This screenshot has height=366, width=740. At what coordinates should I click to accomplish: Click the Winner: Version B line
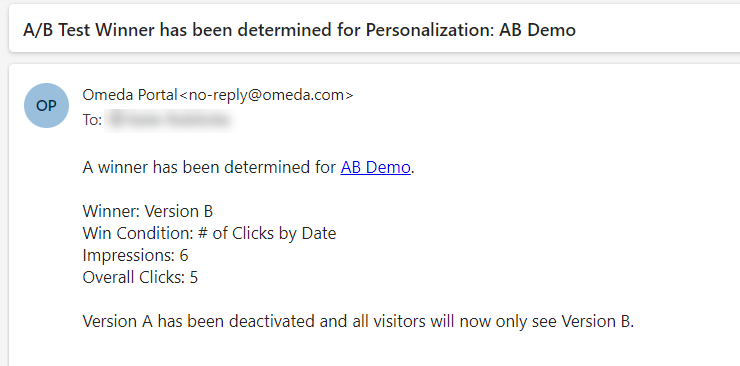148,211
